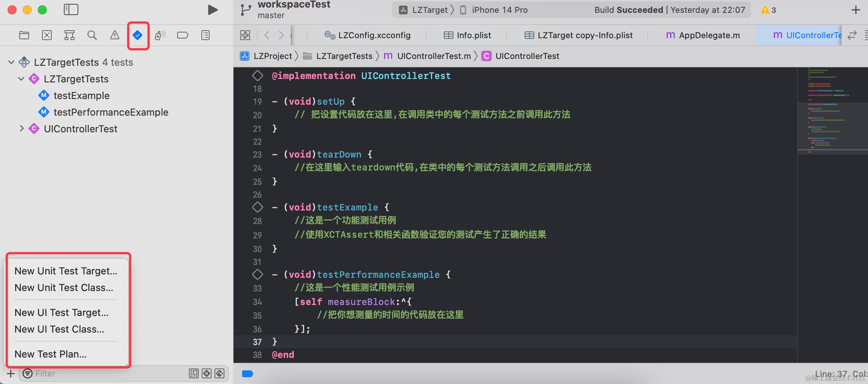
Task: Open the Report navigator
Action: [205, 35]
